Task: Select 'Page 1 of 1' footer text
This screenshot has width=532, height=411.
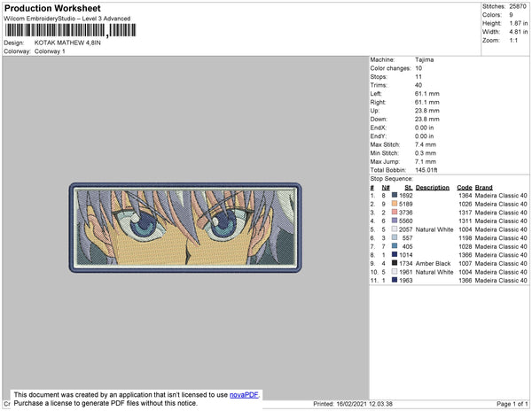Action: point(512,404)
